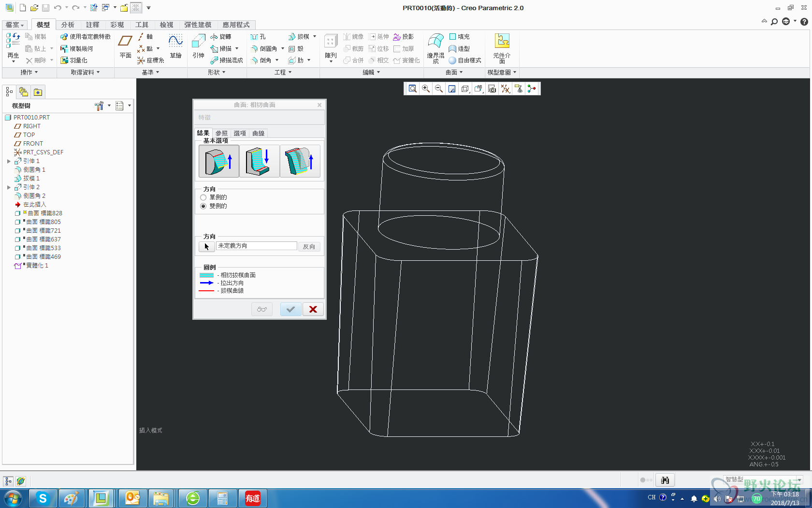Screen dimensions: 812x508
Task: Open the 編輯 group dropdown
Action: [371, 72]
